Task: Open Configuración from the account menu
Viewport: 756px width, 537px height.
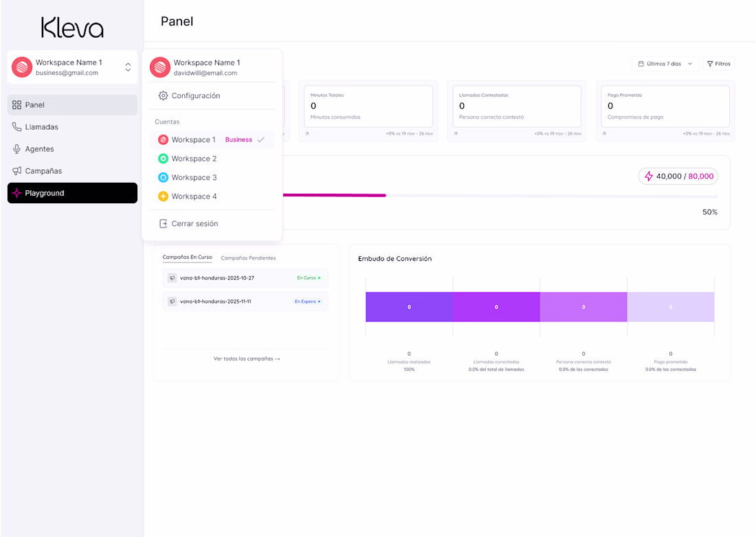Action: [x=212, y=95]
